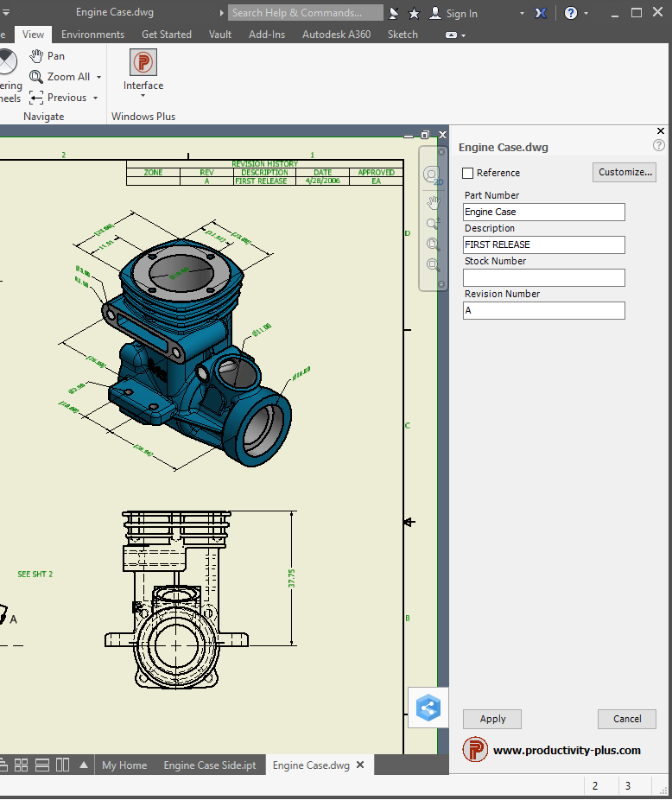Open the Interface button dropdown arrow
The height and width of the screenshot is (800, 672).
tap(143, 96)
